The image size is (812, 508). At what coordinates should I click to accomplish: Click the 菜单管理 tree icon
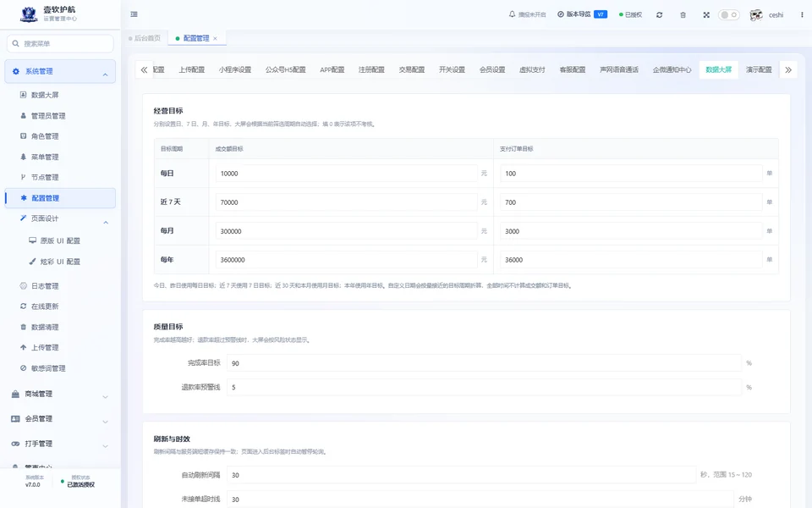click(23, 157)
